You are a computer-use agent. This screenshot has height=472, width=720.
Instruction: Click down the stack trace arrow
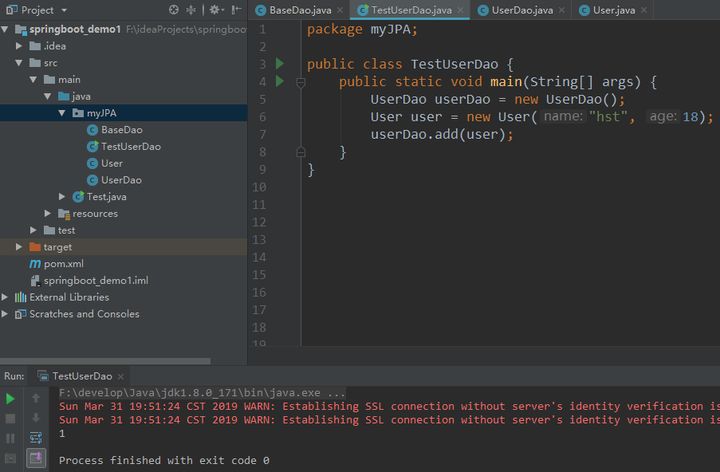coord(36,418)
